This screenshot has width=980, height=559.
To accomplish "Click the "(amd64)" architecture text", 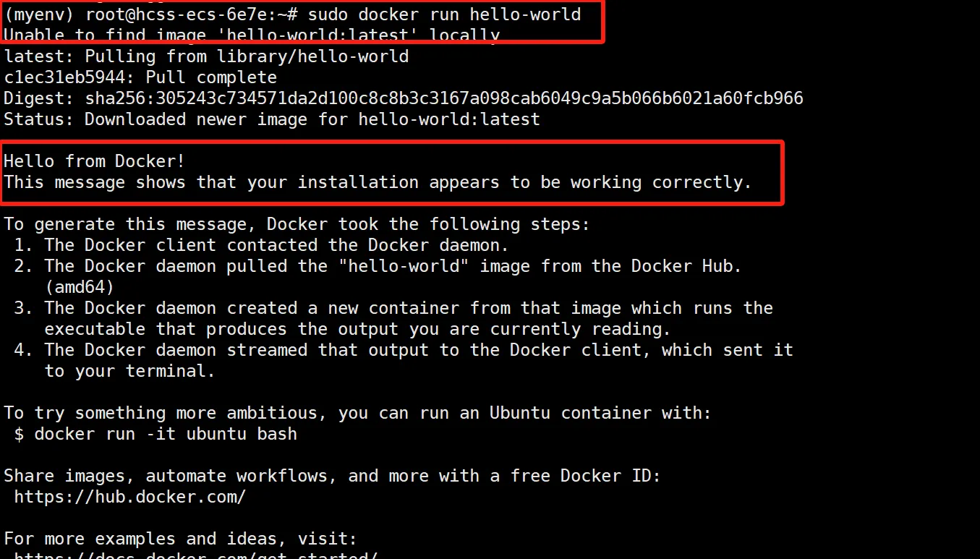I will 80,287.
